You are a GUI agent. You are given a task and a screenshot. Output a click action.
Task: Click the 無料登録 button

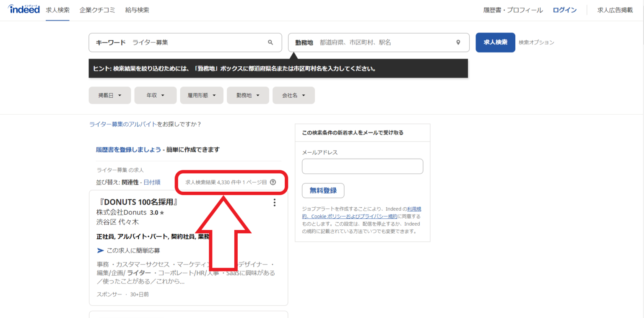pyautogui.click(x=323, y=190)
